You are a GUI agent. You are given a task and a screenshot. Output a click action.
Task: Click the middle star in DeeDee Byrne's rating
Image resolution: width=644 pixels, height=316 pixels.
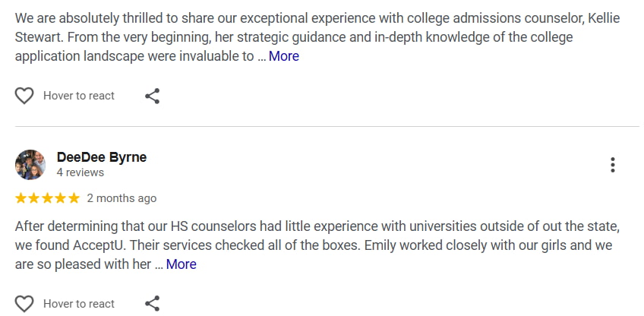[x=47, y=198]
